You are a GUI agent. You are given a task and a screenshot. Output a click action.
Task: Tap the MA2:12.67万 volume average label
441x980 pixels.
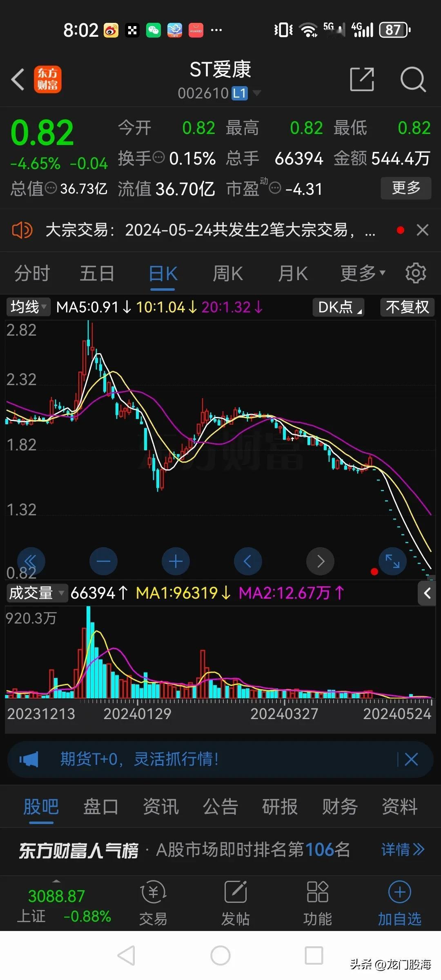(292, 593)
